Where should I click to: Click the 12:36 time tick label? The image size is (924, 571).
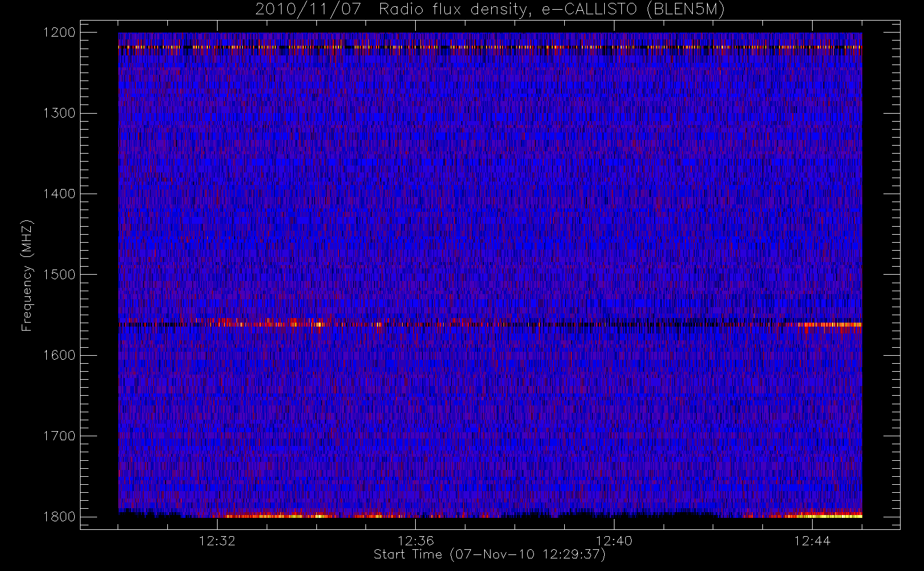pos(416,541)
